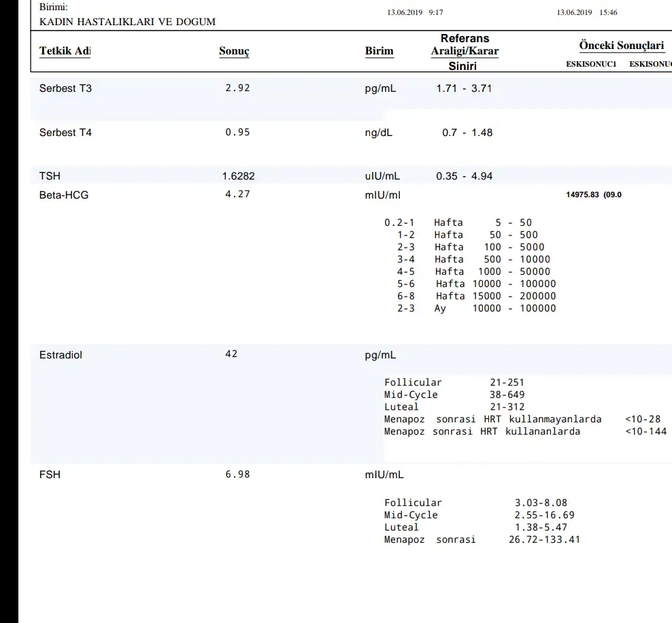Click the TSH result value 1.6282
Viewport: 672px width, 623px height.
(x=238, y=176)
